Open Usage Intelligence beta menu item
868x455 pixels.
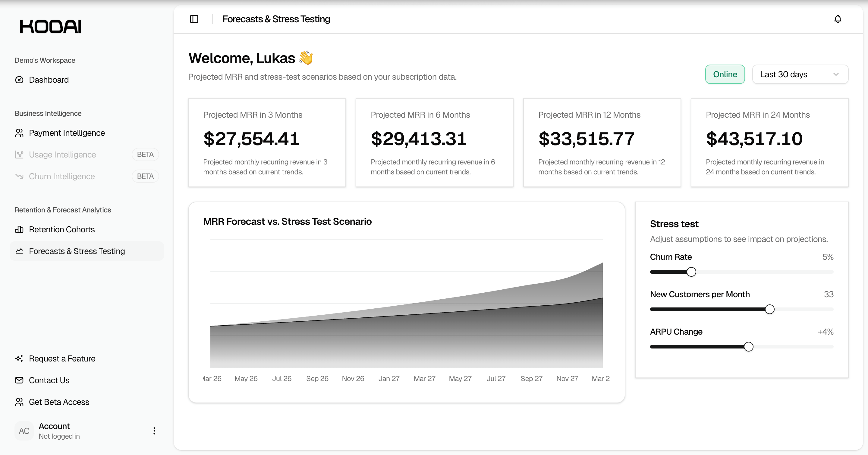62,154
